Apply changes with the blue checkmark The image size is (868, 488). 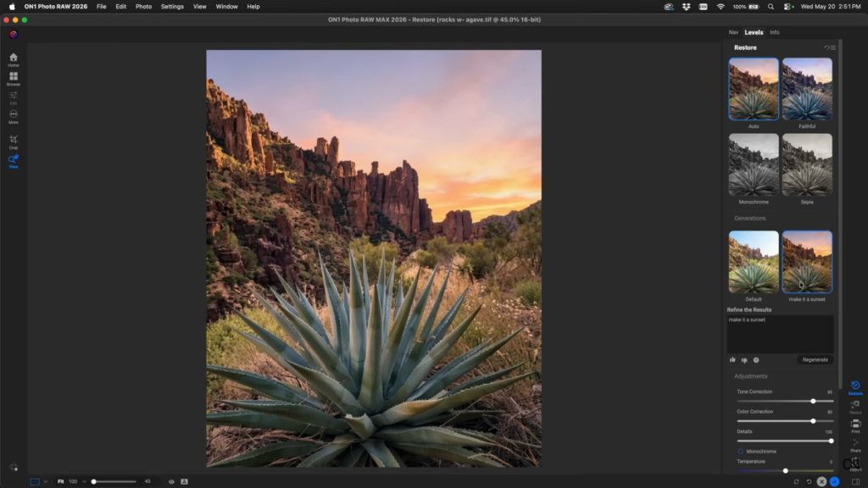pos(834,482)
